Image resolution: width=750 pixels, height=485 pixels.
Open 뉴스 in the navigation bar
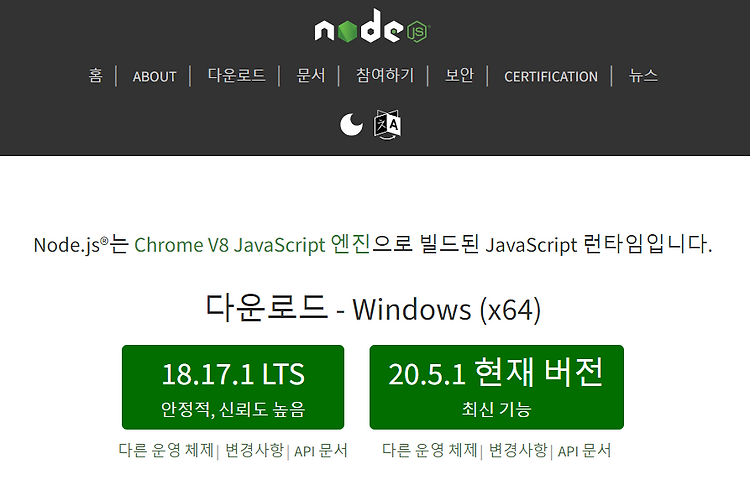(643, 76)
